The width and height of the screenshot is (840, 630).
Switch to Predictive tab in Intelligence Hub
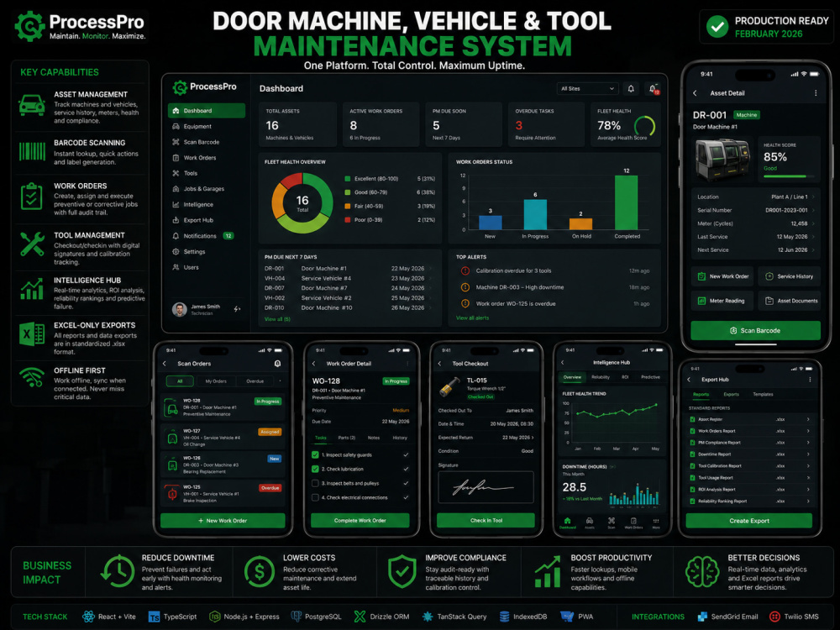650,377
